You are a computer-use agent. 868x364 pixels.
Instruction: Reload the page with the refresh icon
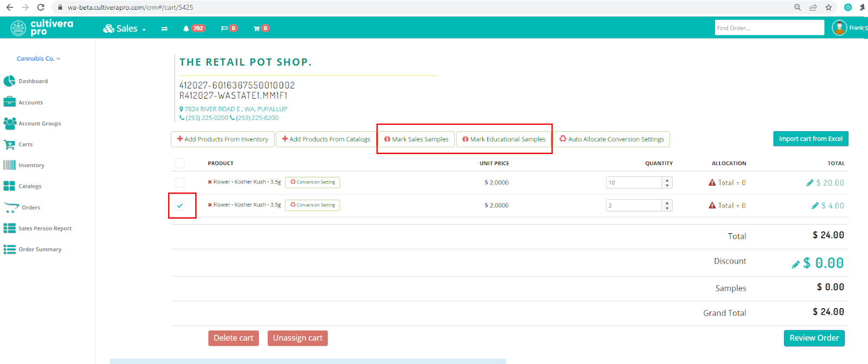(x=41, y=7)
